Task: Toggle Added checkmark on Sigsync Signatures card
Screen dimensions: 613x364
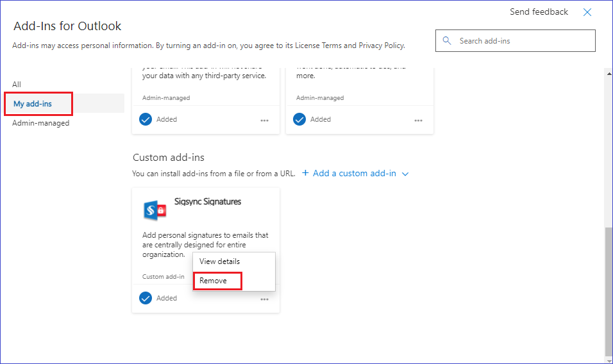Action: click(x=146, y=298)
